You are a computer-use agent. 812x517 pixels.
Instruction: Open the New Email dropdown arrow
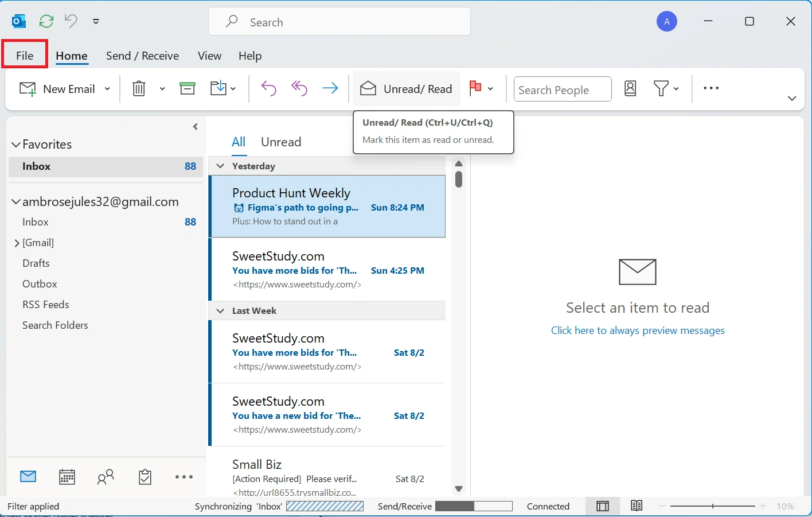[x=107, y=89]
